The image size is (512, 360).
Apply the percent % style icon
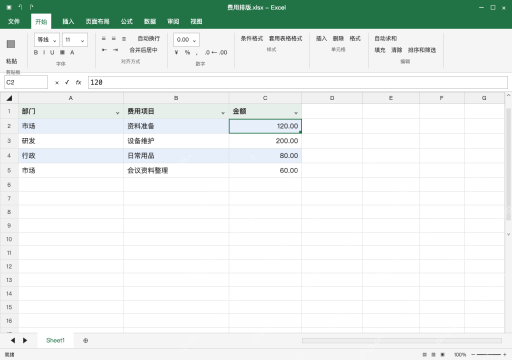coord(187,52)
